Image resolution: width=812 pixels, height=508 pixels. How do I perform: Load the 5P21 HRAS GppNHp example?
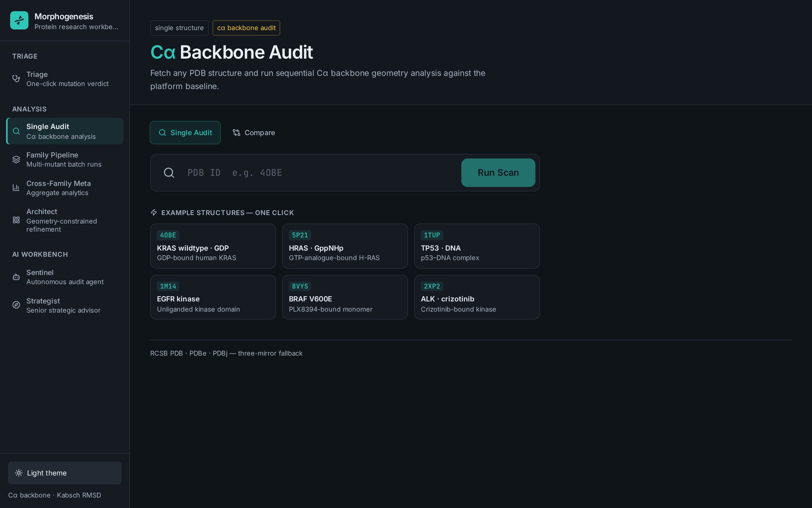345,246
